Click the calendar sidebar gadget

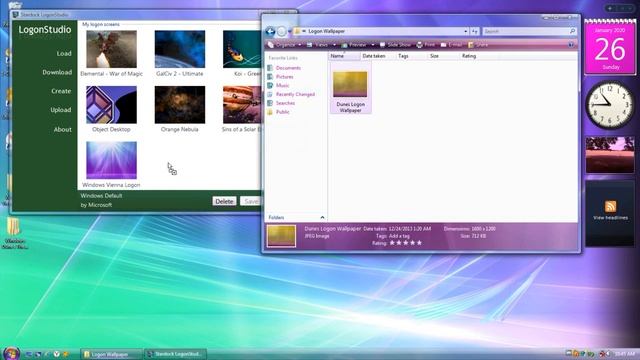tap(610, 47)
